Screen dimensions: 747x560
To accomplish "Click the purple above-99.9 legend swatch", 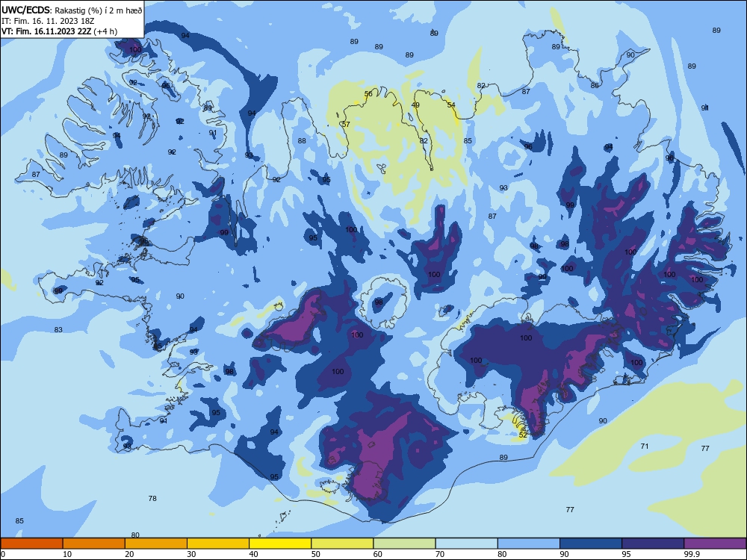I will 715,544.
